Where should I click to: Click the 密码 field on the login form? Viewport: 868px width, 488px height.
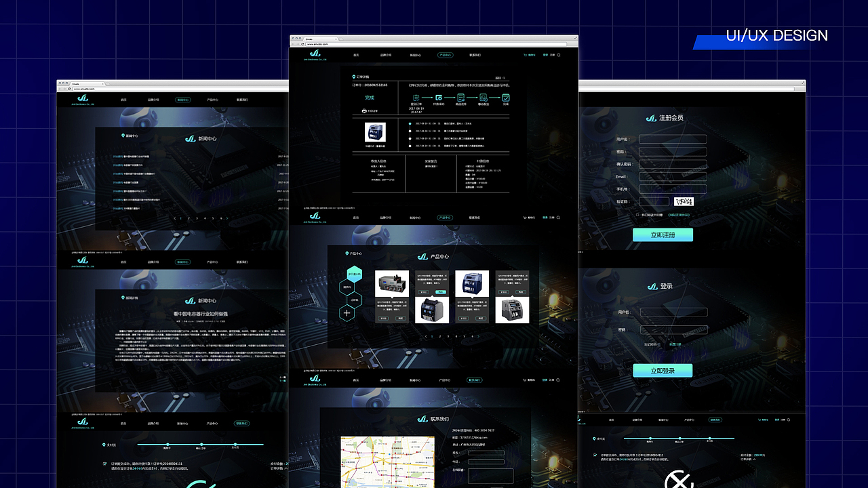point(674,330)
